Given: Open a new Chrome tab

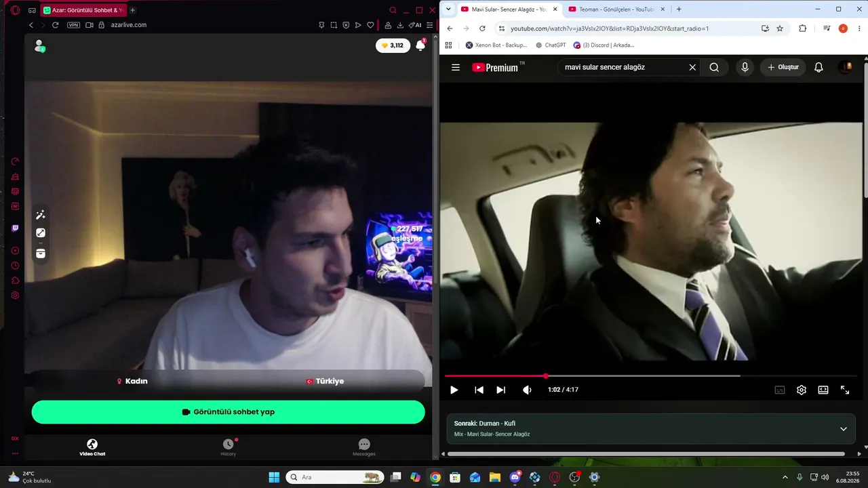Looking at the screenshot, I should tap(679, 9).
